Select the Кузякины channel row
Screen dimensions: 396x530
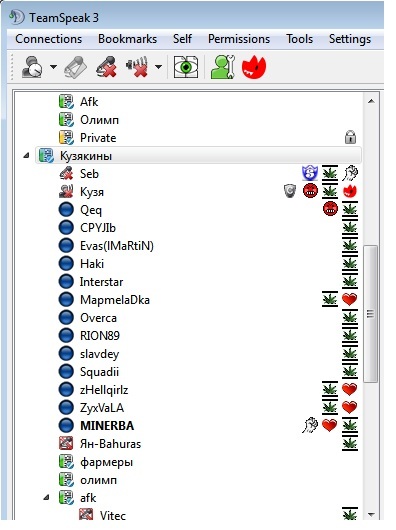tap(199, 155)
